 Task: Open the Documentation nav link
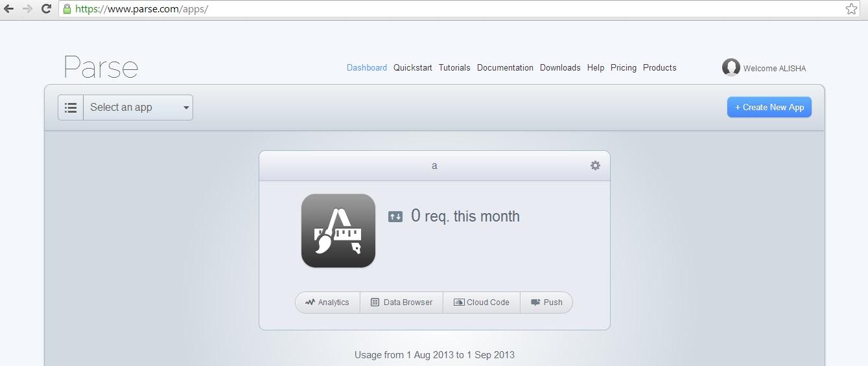point(505,67)
